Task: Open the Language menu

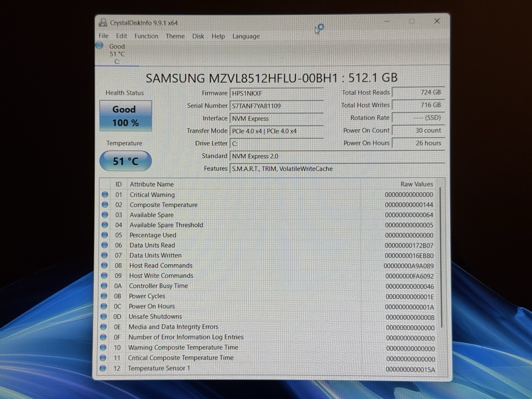Action: click(x=246, y=36)
